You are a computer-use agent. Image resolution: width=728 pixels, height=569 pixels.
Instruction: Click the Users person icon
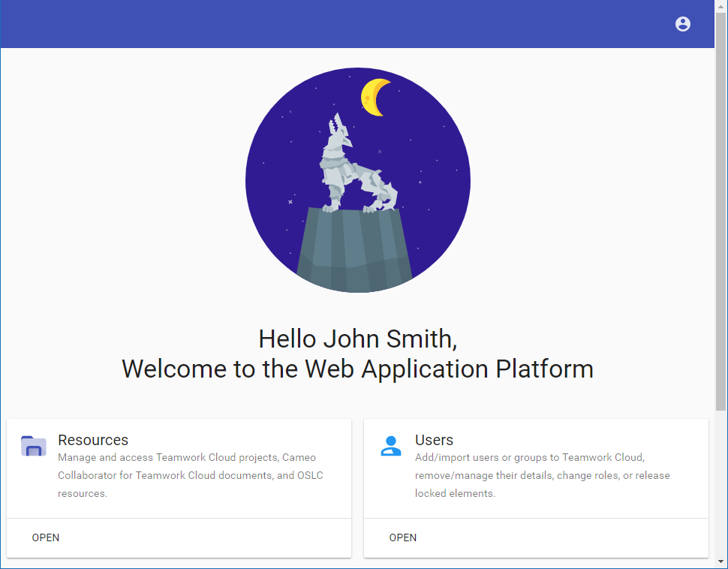[390, 446]
